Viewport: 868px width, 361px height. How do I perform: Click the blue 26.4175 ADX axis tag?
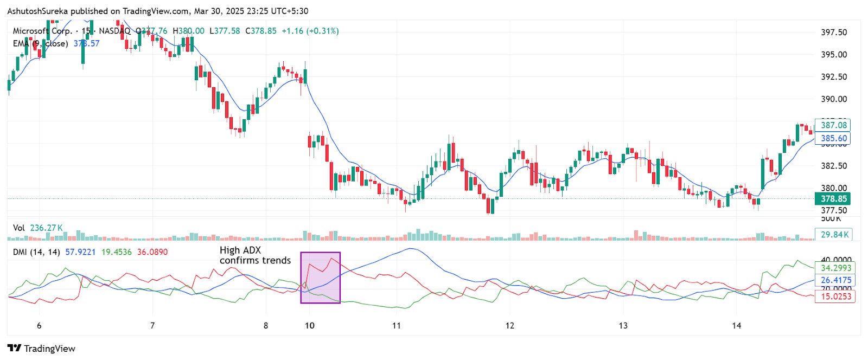[835, 280]
